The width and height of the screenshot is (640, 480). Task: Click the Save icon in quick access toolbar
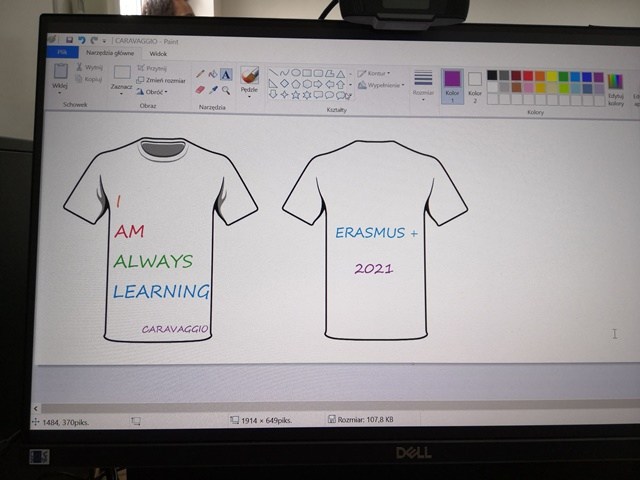point(69,40)
